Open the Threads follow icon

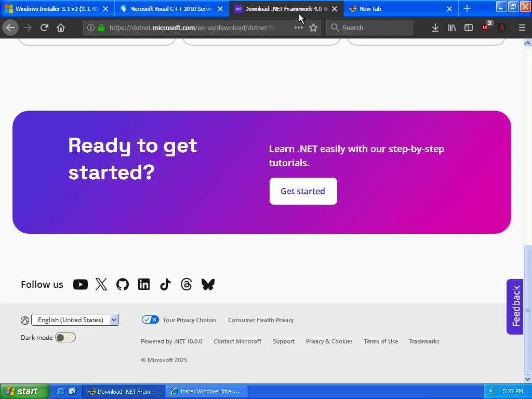[187, 284]
